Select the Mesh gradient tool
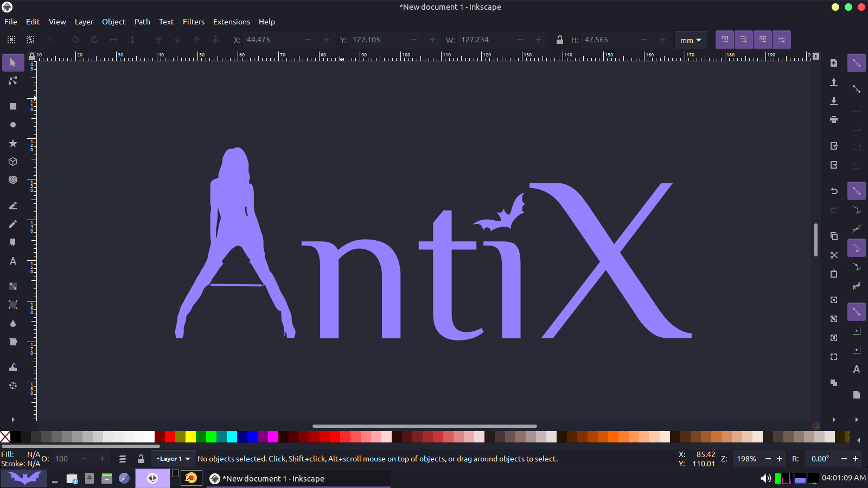 click(x=13, y=305)
